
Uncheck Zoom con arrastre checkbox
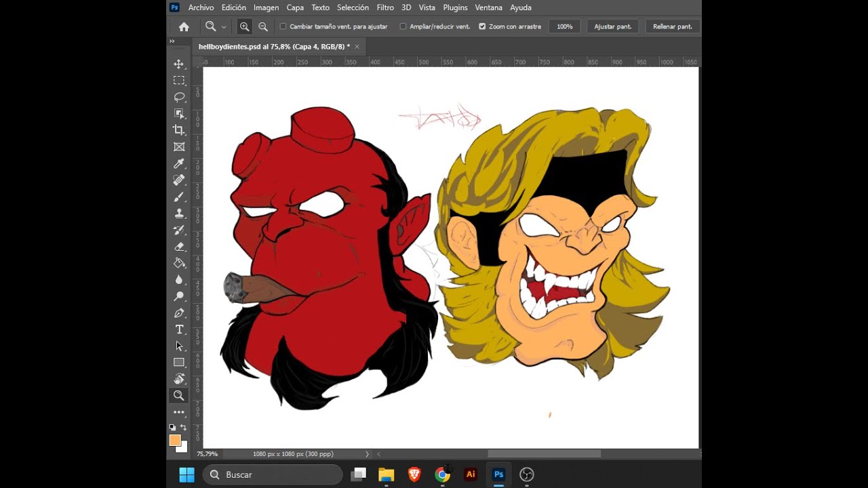pos(482,26)
